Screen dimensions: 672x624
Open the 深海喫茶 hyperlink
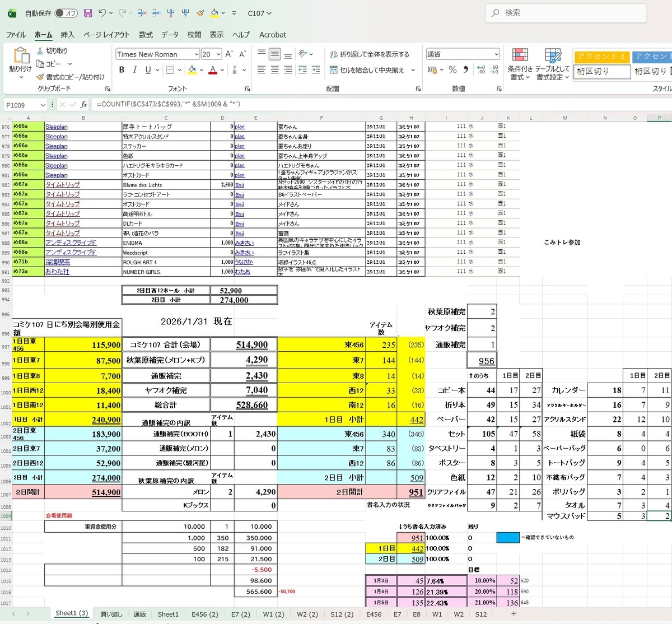pyautogui.click(x=58, y=262)
